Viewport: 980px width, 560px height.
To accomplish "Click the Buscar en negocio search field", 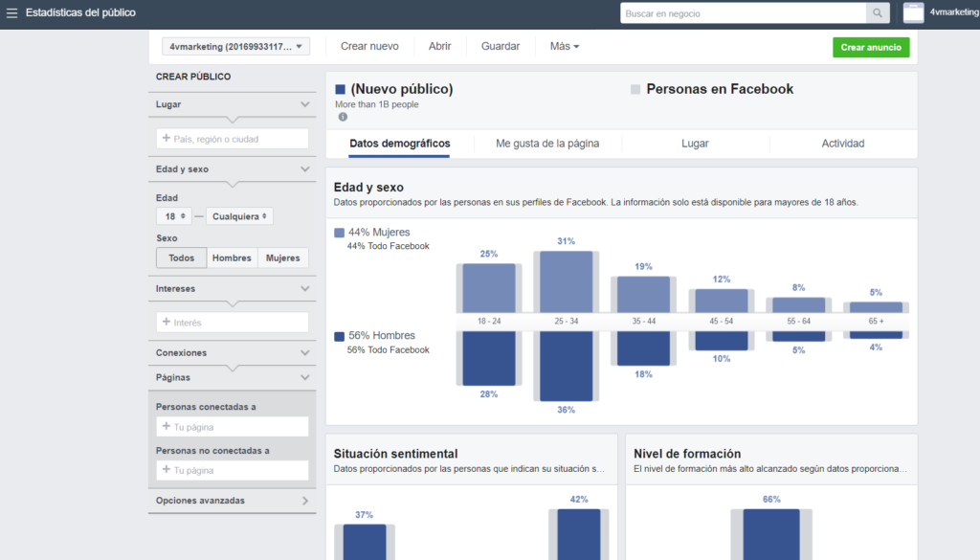I will pos(743,13).
